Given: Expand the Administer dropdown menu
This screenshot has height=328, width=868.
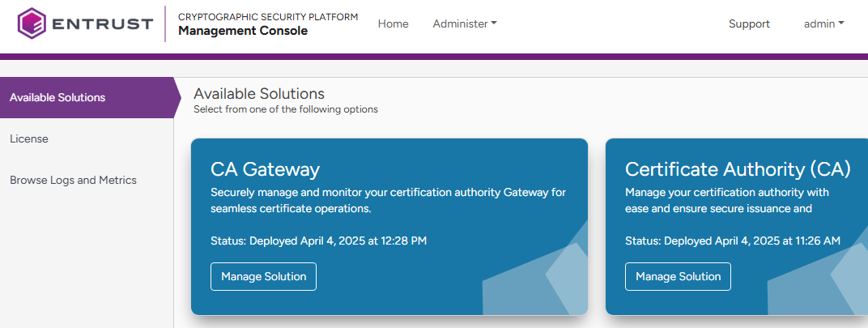Looking at the screenshot, I should coord(465,23).
